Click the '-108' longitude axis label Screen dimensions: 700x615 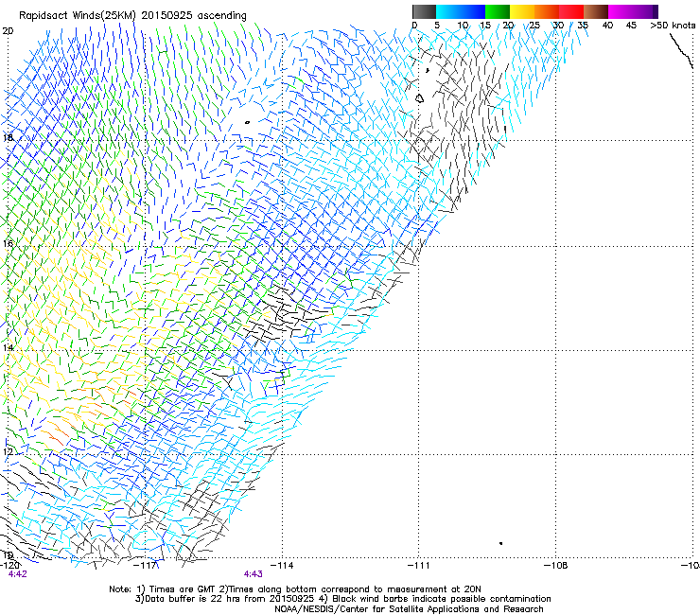click(556, 566)
